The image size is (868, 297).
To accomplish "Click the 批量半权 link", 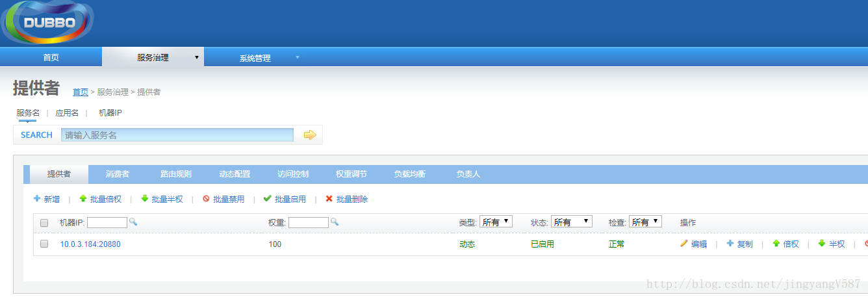I will 168,200.
